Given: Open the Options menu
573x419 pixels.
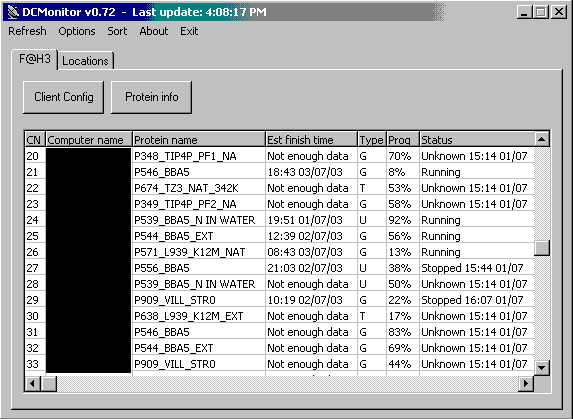Looking at the screenshot, I should pos(77,31).
